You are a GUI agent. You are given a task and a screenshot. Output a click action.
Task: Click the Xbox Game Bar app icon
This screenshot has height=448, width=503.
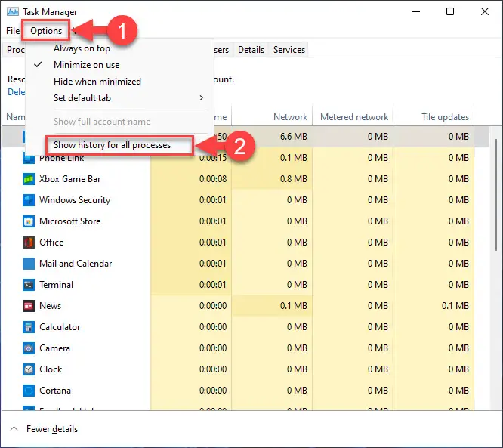[28, 179]
